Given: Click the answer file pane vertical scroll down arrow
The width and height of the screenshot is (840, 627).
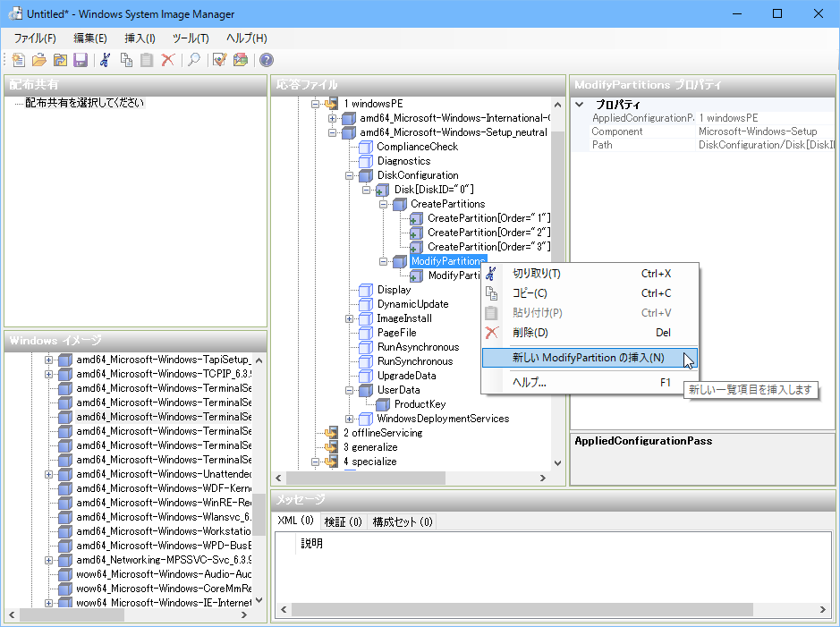Looking at the screenshot, I should tap(557, 463).
